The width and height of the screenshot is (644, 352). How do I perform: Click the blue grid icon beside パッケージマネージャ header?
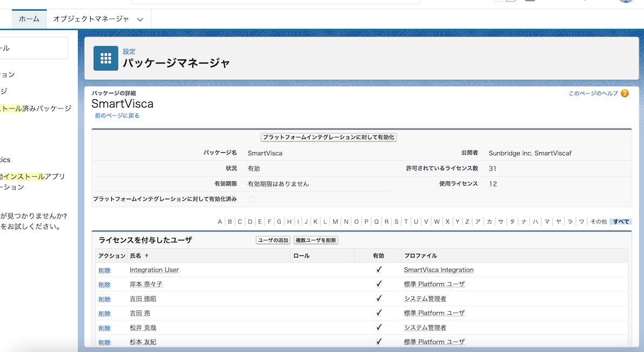pos(105,58)
